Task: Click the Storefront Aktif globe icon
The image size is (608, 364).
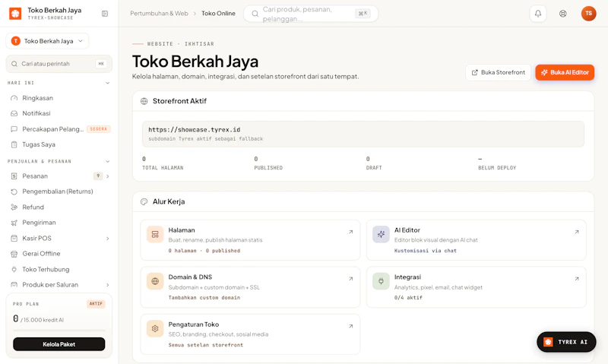Action: (x=144, y=101)
